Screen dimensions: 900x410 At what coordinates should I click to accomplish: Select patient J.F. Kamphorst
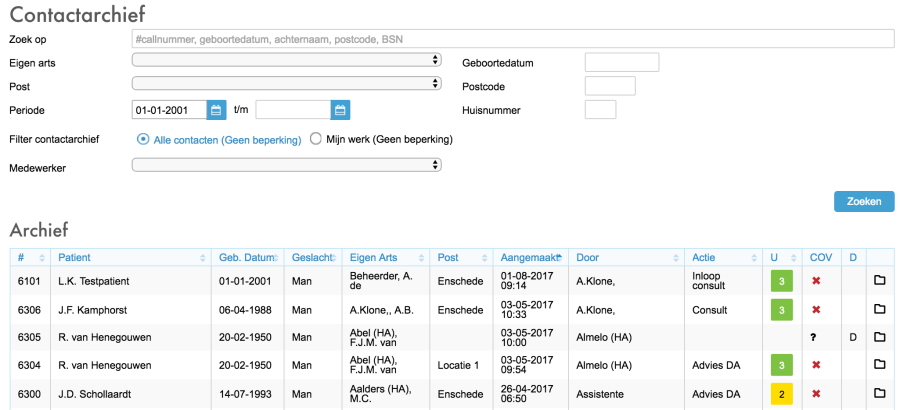coord(92,310)
